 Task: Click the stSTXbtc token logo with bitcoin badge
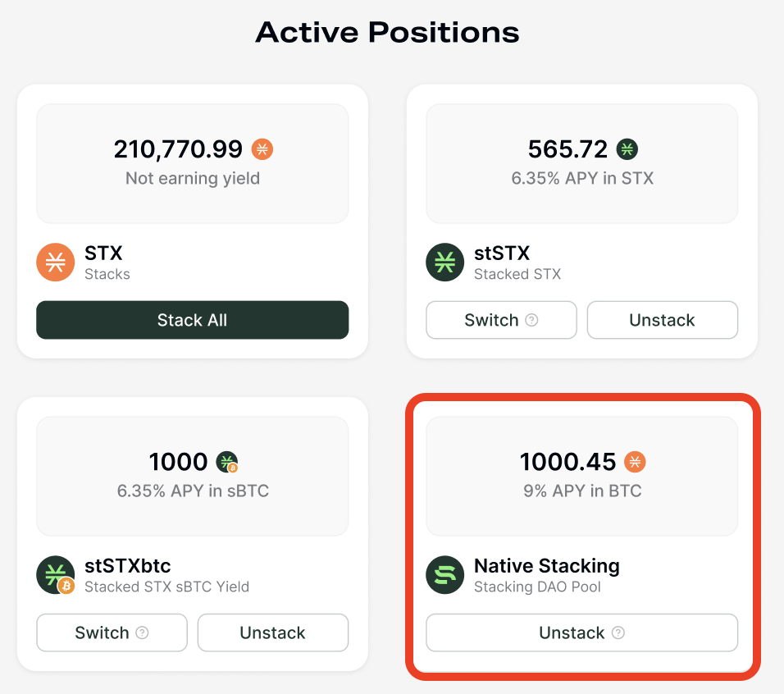click(56, 575)
